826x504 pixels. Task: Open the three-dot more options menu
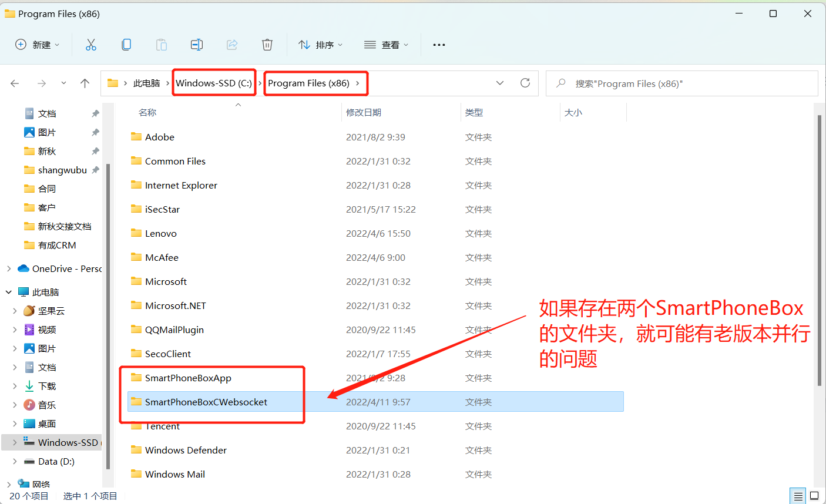coord(439,45)
